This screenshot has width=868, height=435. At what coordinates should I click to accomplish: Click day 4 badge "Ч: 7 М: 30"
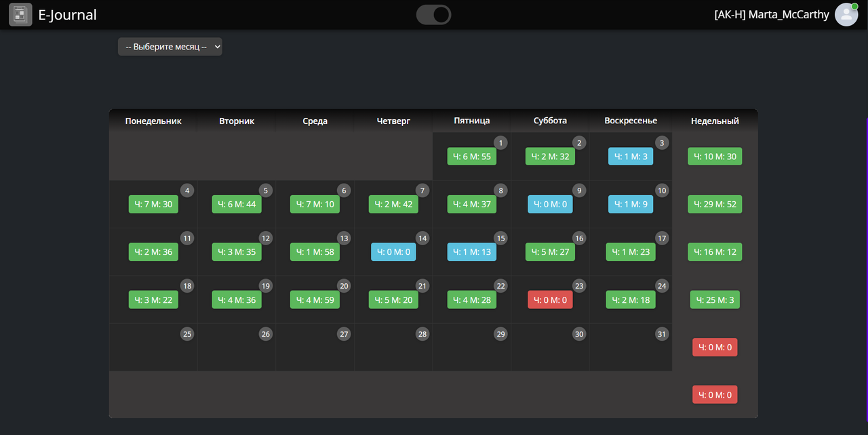tap(153, 204)
